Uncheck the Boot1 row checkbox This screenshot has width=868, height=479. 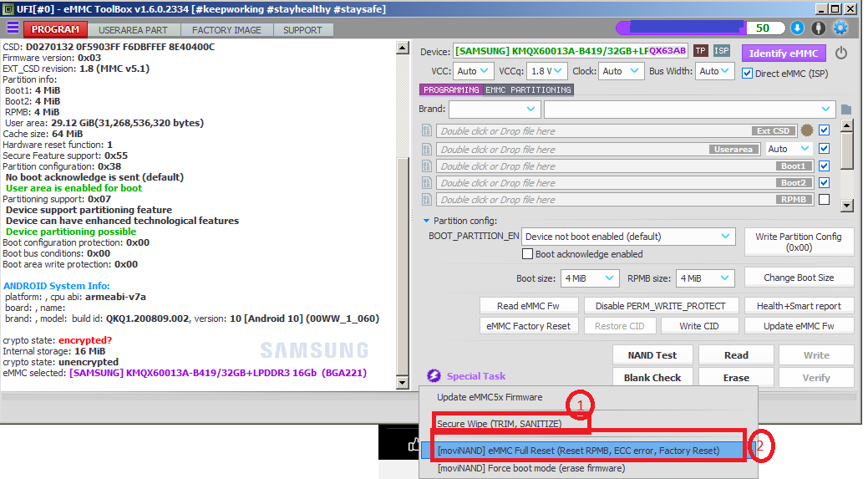coord(825,166)
